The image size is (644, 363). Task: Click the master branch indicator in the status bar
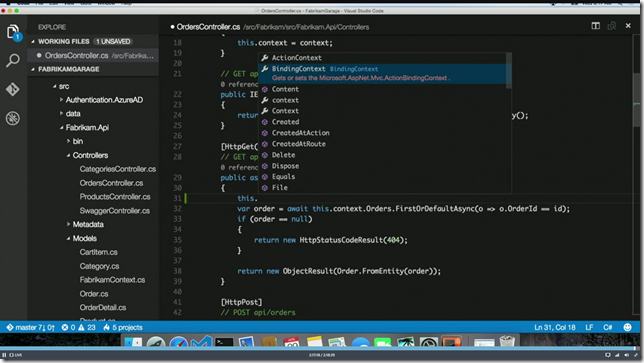point(30,327)
